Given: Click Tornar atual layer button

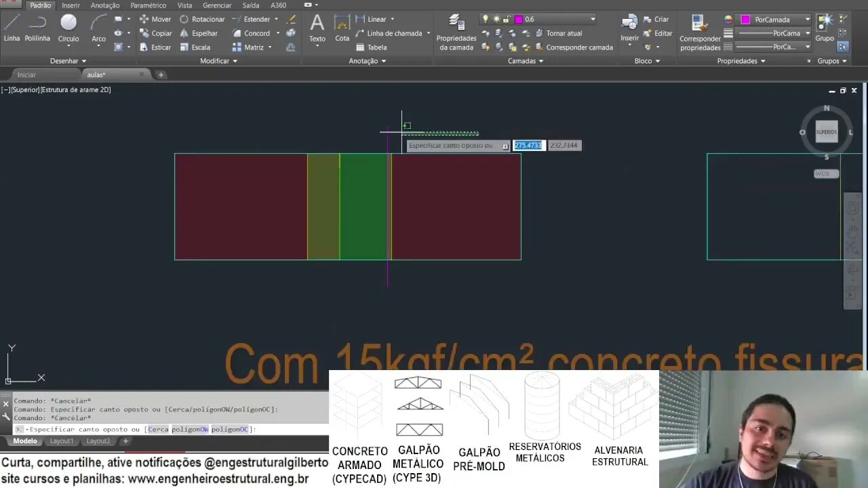Looking at the screenshot, I should [558, 33].
